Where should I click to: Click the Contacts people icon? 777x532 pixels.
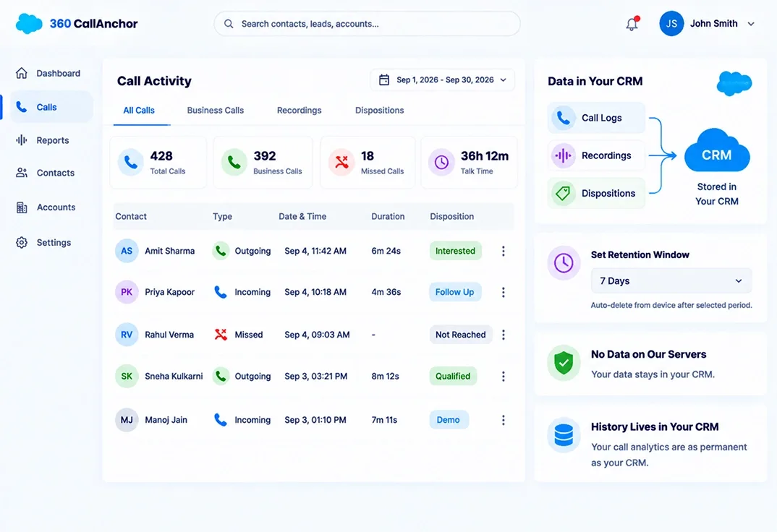pos(21,173)
